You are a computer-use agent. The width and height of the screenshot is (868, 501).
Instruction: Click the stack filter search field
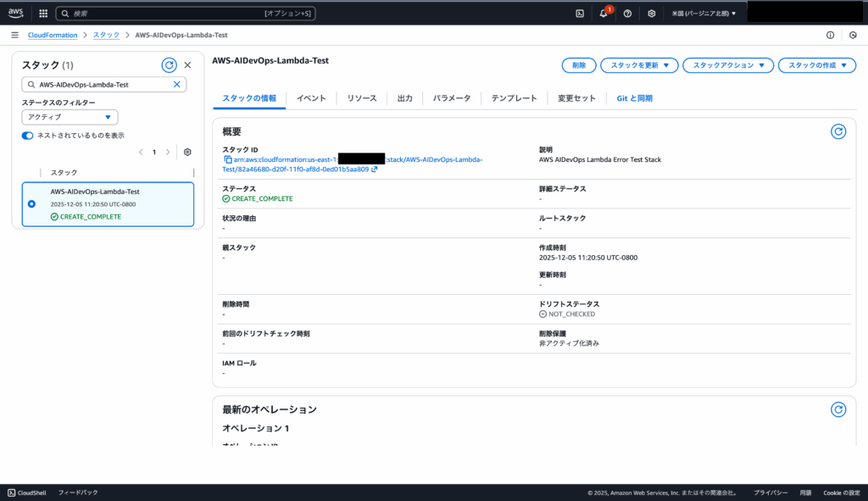coord(103,85)
